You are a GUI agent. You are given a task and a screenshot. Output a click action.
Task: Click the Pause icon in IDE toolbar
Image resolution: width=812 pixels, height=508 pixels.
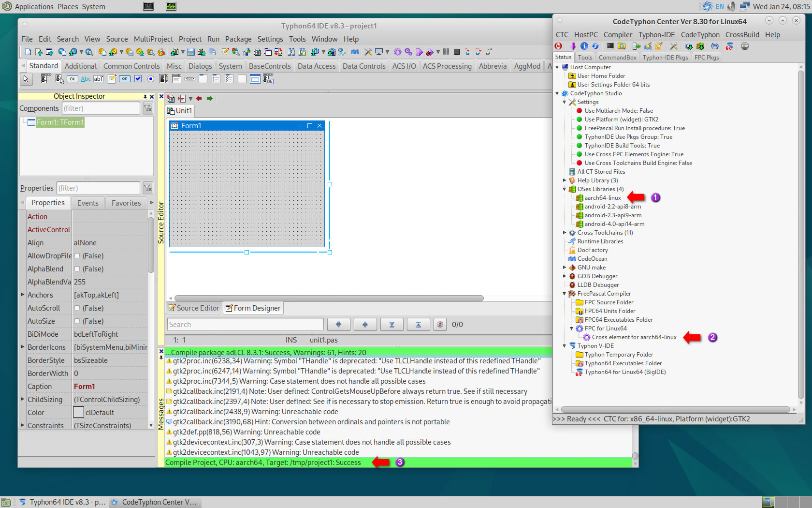[x=446, y=52]
